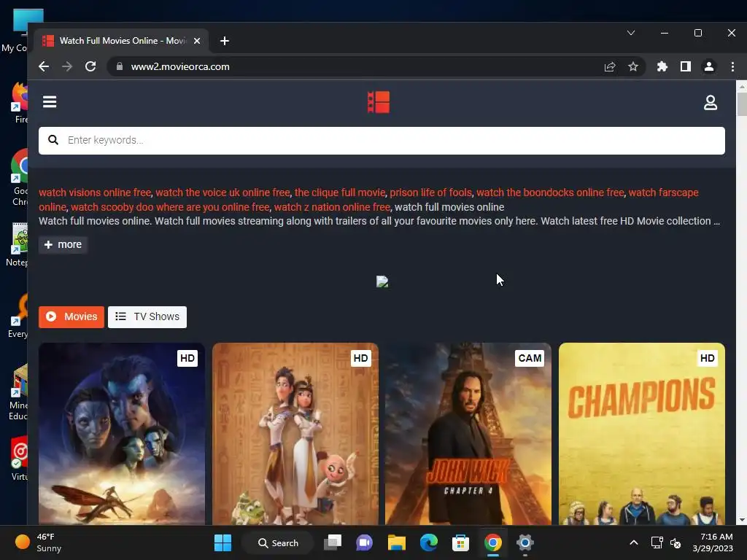Open Settings gear on the taskbar

tap(525, 542)
